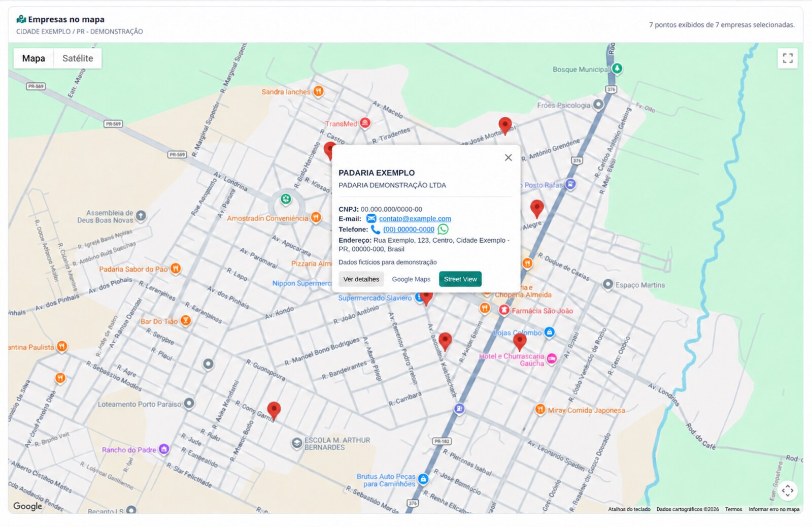812x527 pixels.
Task: Open the Termos link
Action: click(733, 509)
